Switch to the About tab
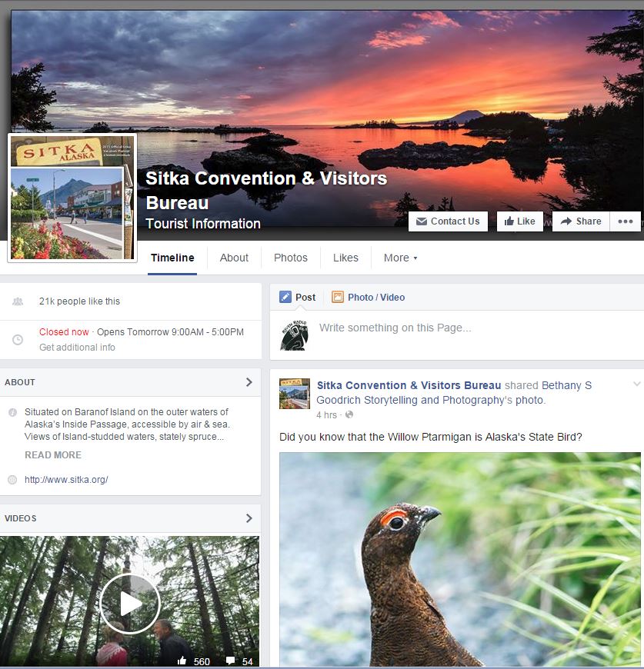 pos(234,258)
